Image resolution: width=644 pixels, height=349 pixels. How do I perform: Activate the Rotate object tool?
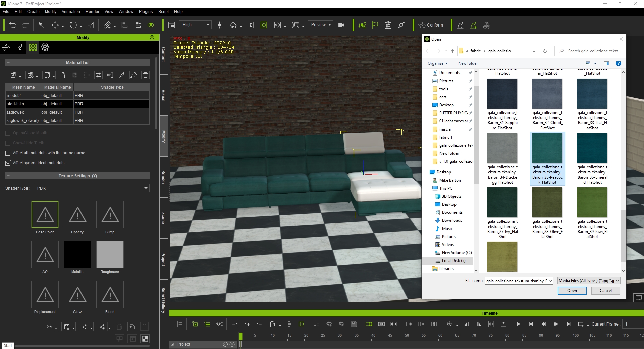coord(73,25)
